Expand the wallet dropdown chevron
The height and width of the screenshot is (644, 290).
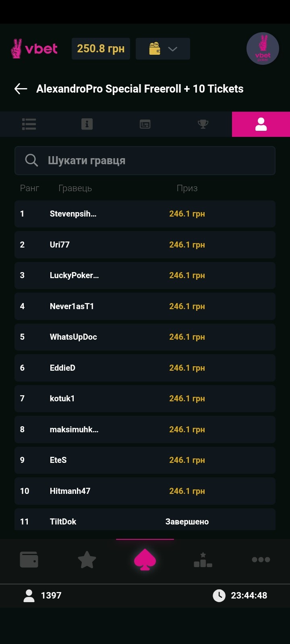tap(172, 49)
